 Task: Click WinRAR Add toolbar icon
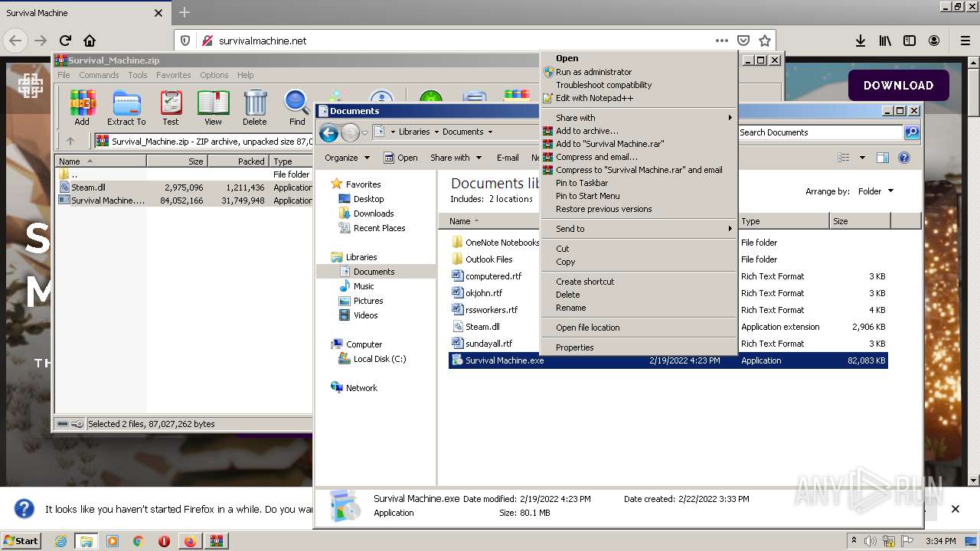(x=82, y=107)
